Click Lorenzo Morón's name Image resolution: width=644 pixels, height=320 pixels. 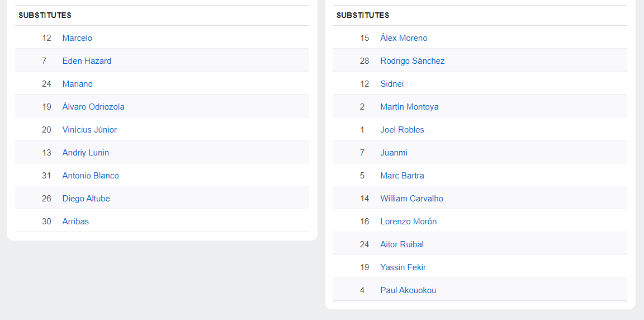pyautogui.click(x=409, y=222)
